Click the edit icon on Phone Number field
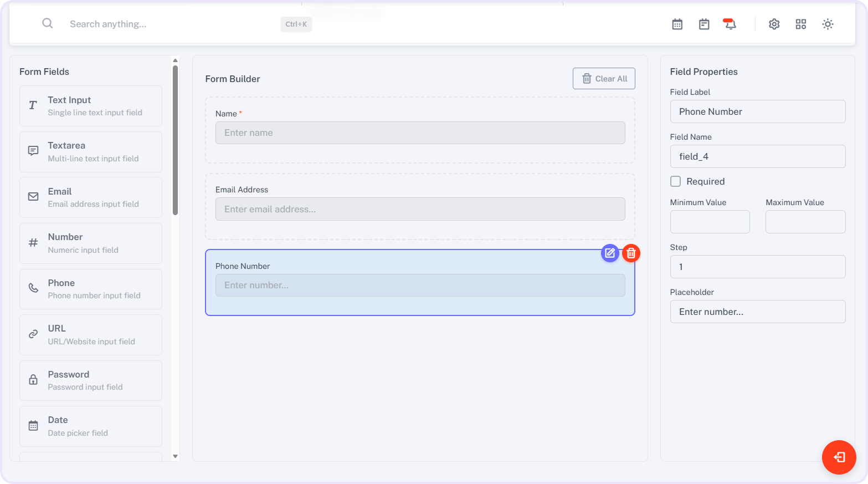 click(x=610, y=253)
